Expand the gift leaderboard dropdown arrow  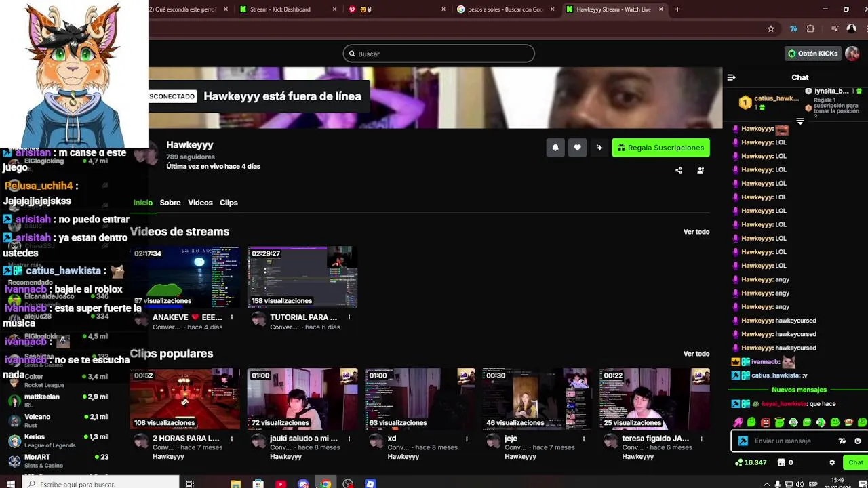[800, 121]
